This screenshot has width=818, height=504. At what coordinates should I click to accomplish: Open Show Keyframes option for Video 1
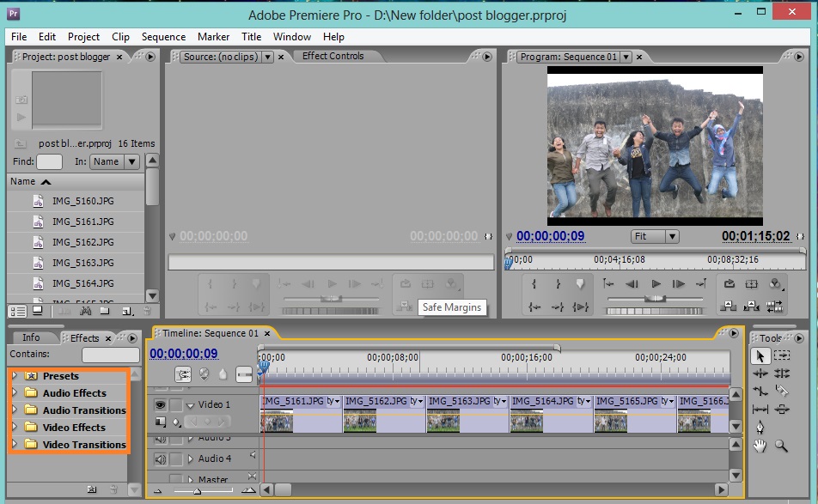tap(176, 422)
